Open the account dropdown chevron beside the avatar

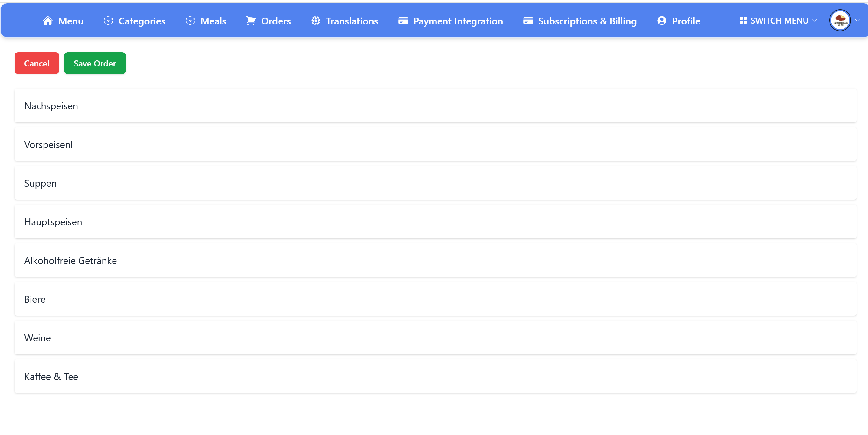(857, 20)
